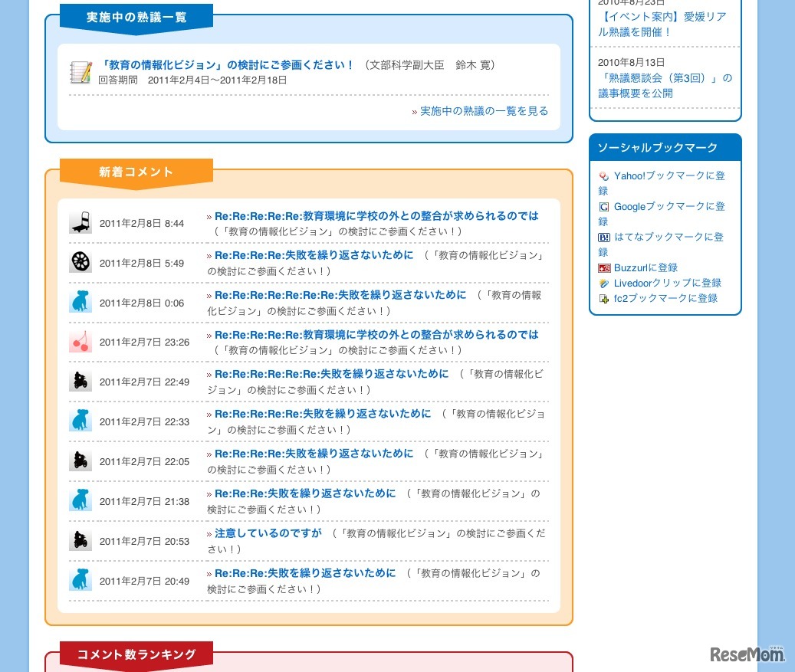Click the film reel avatar icon
The height and width of the screenshot is (672, 795).
(80, 261)
